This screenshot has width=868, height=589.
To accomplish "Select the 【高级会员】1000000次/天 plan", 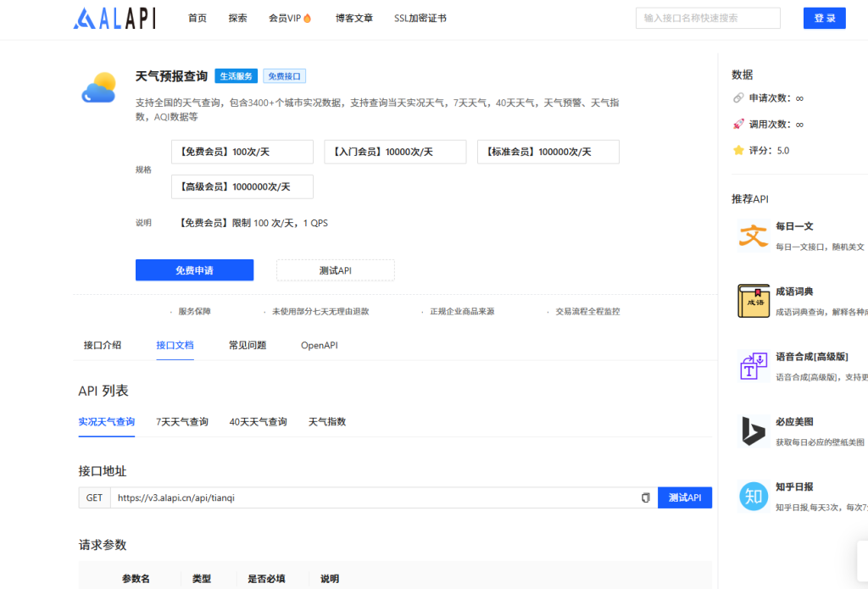I will click(x=242, y=187).
